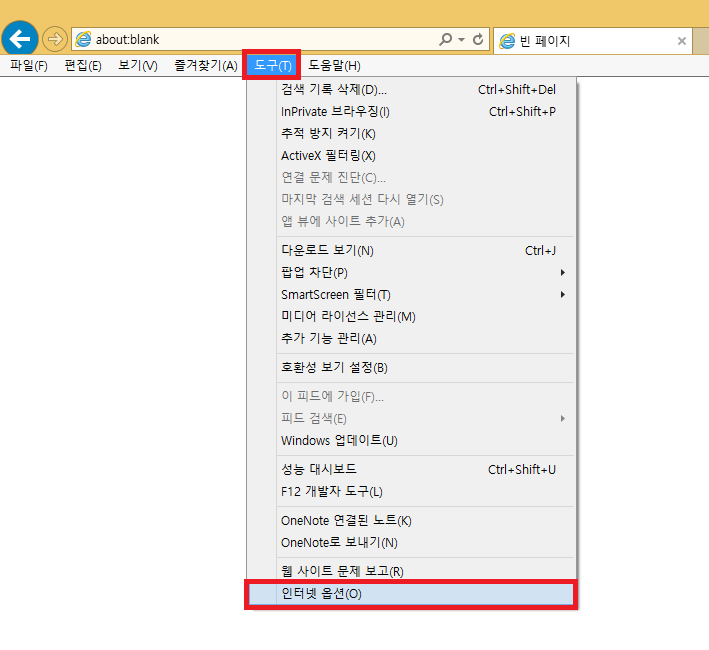Expand the SmartScreen 필터(T) submenu
Viewport: 709px width, 650px height.
click(x=411, y=295)
